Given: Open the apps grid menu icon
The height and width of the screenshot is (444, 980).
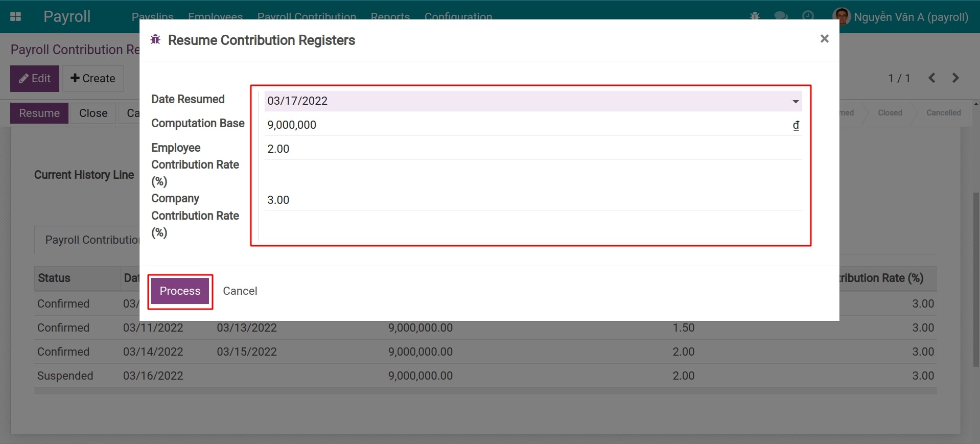Looking at the screenshot, I should click(x=15, y=16).
